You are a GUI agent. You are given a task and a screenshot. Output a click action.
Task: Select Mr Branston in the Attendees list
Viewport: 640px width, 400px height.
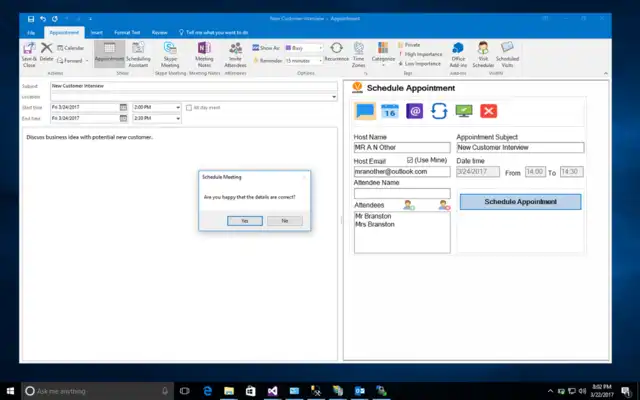pyautogui.click(x=373, y=216)
